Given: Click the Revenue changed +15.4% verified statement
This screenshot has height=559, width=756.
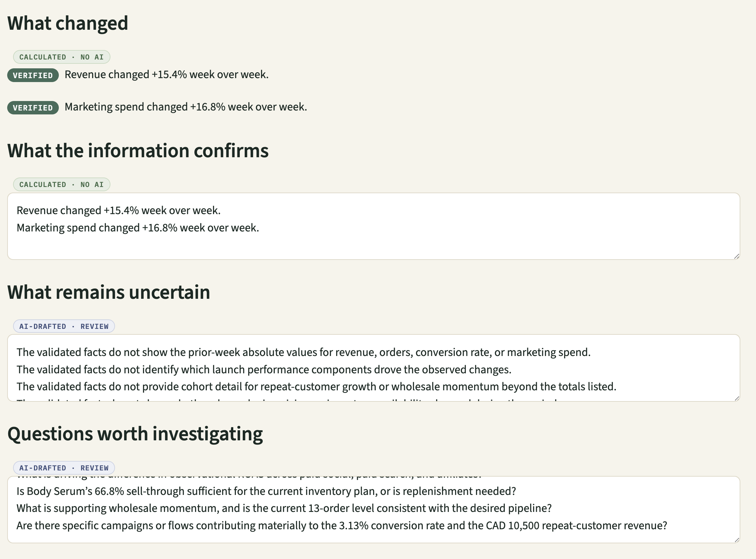Looking at the screenshot, I should [x=166, y=75].
